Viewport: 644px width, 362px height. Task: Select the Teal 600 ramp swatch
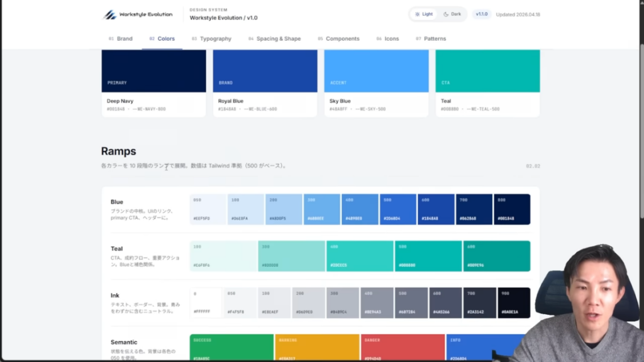(x=497, y=256)
